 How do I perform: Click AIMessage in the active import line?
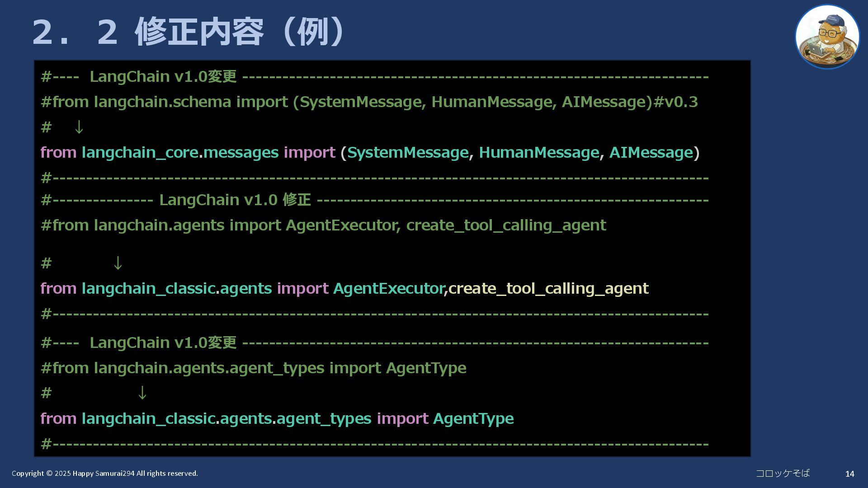pyautogui.click(x=651, y=153)
